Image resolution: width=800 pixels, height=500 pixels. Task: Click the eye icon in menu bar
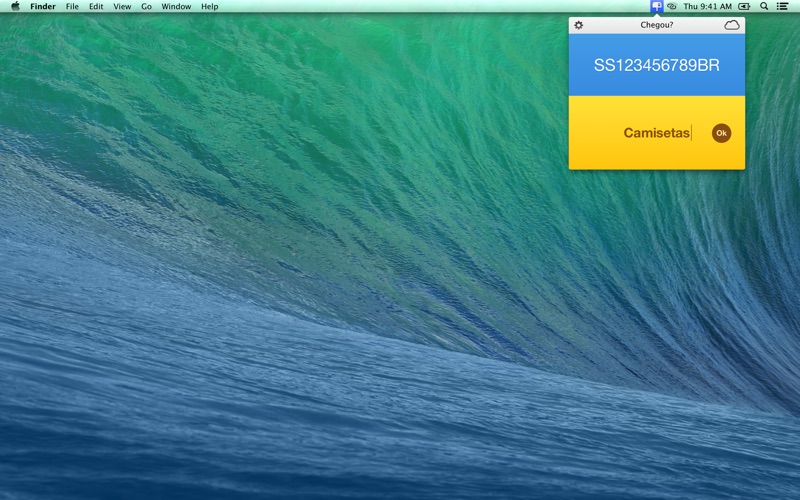672,6
